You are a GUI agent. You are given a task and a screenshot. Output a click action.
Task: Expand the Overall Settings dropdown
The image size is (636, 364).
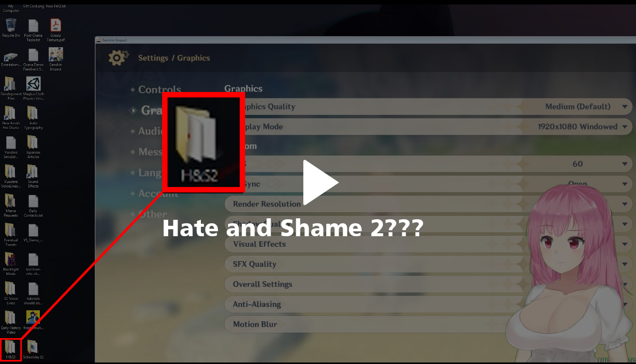(428, 284)
